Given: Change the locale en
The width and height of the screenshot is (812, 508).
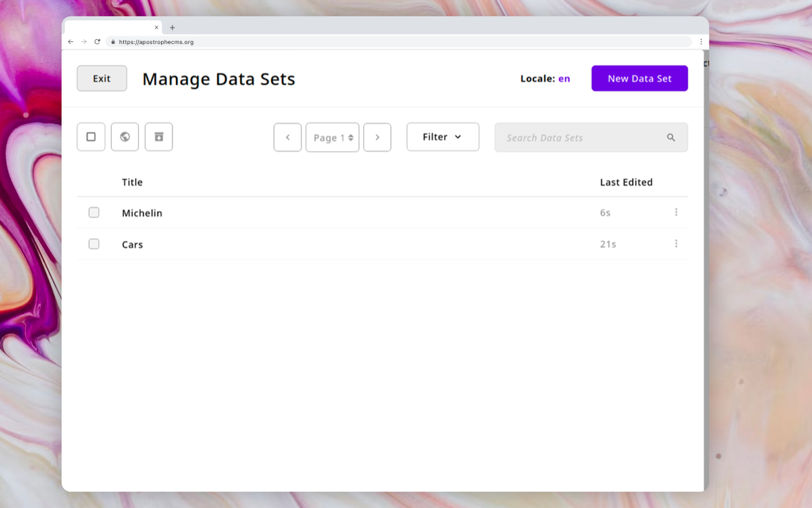Looking at the screenshot, I should [564, 78].
